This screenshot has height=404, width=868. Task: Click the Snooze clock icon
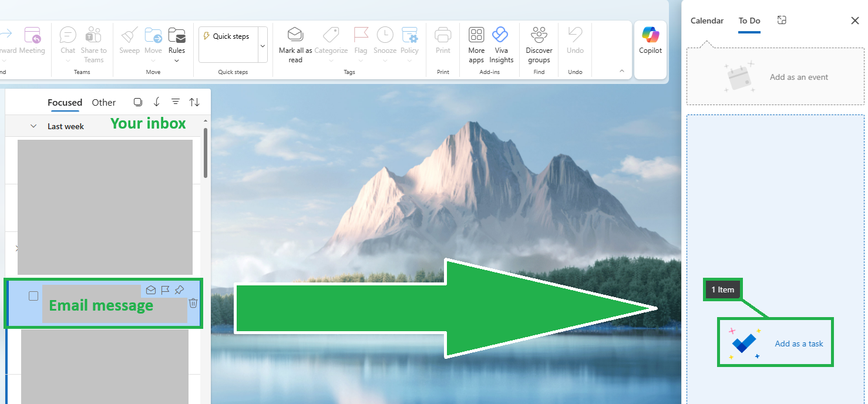pos(385,35)
